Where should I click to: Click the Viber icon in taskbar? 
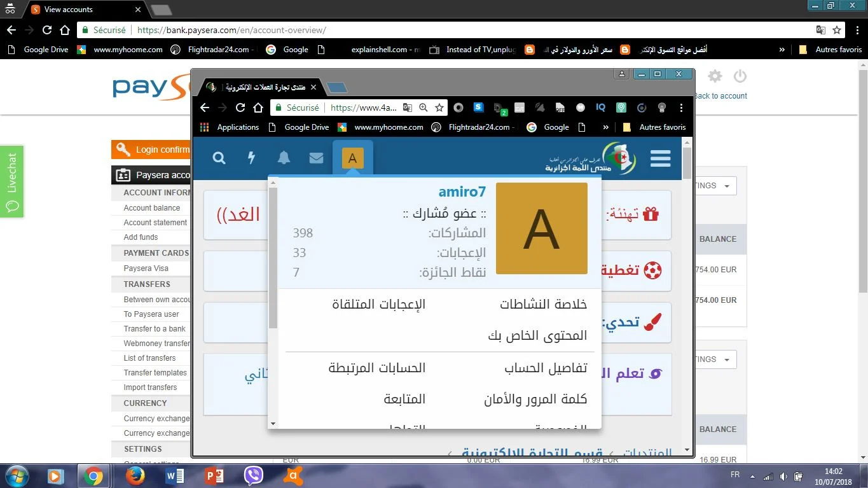pos(254,475)
